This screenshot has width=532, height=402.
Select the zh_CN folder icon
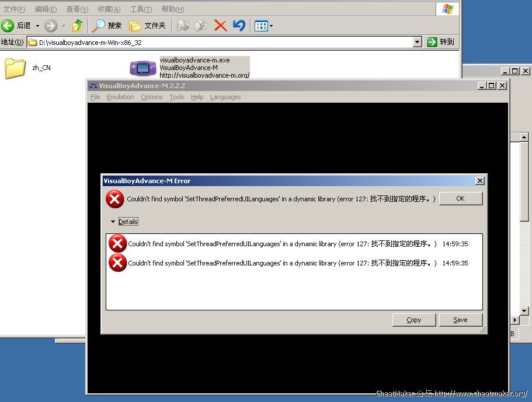tap(15, 68)
